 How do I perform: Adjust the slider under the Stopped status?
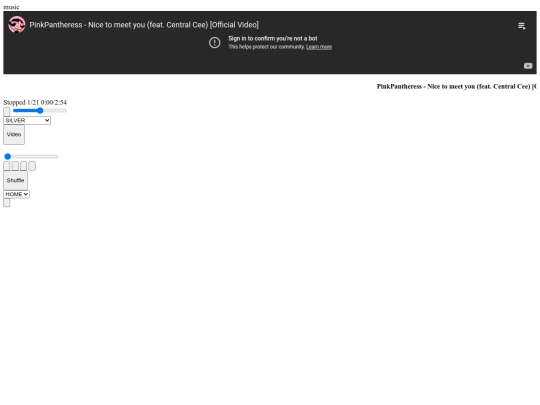pyautogui.click(x=40, y=111)
